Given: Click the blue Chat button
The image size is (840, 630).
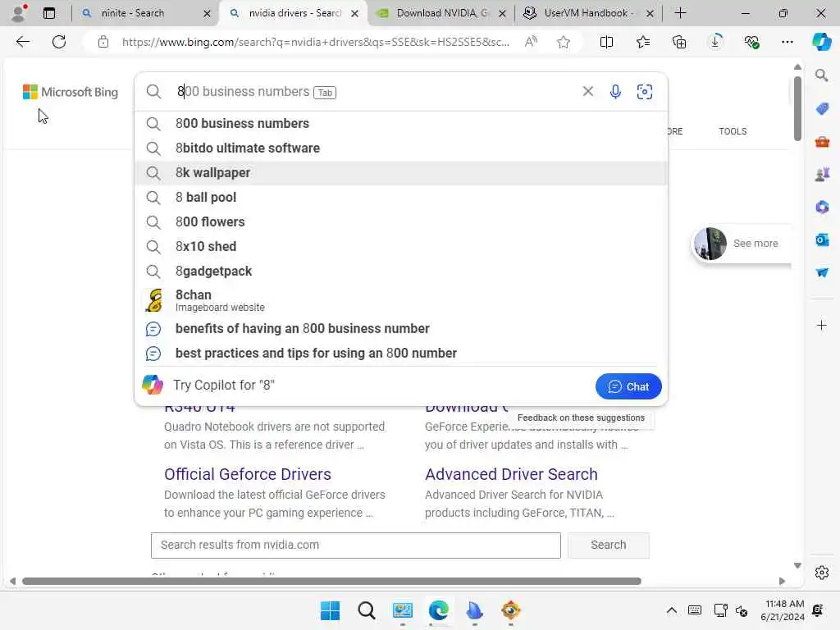Looking at the screenshot, I should coord(628,386).
